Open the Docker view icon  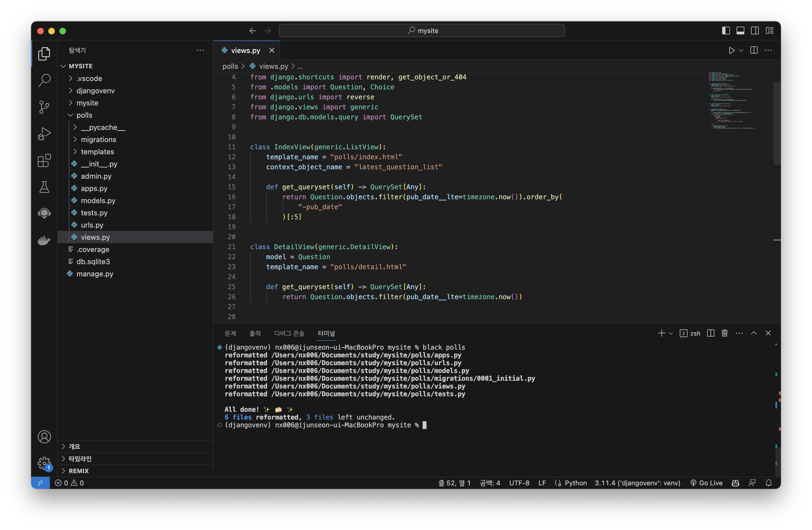44,240
